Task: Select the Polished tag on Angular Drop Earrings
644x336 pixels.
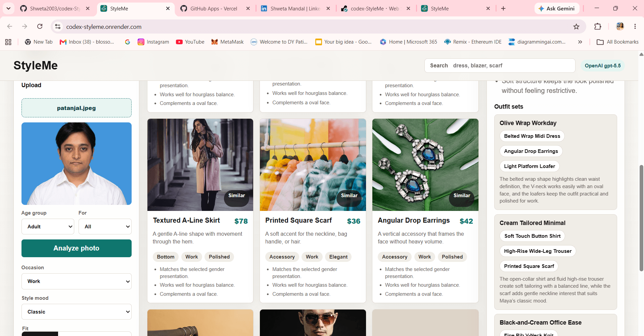Action: click(x=452, y=257)
